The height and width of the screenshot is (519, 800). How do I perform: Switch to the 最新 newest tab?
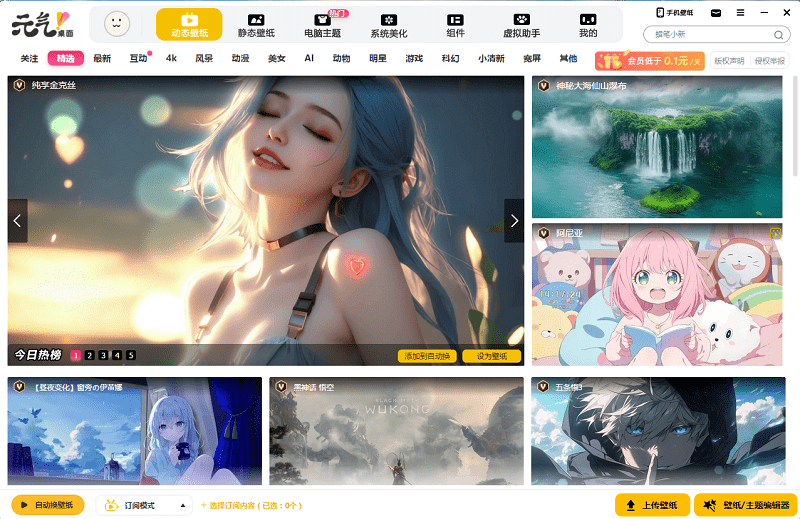[x=102, y=59]
